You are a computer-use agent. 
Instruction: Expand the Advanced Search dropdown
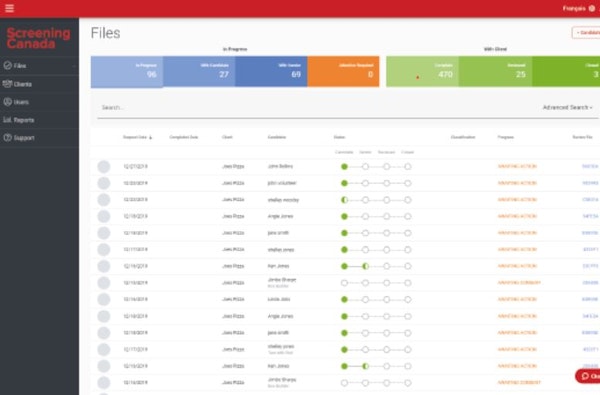567,108
